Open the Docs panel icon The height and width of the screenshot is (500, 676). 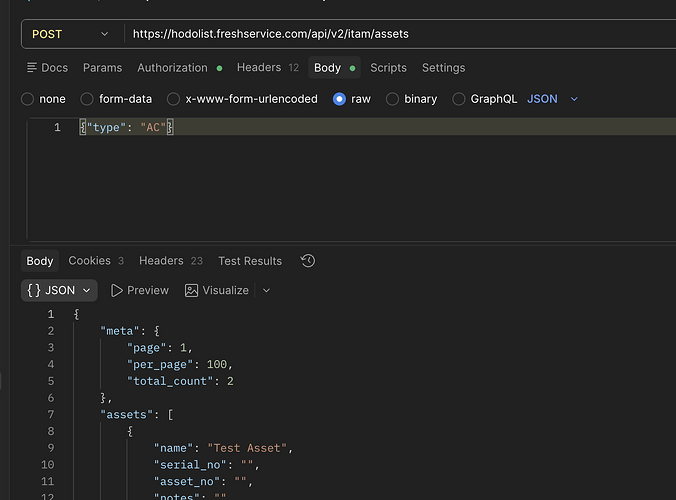point(31,68)
